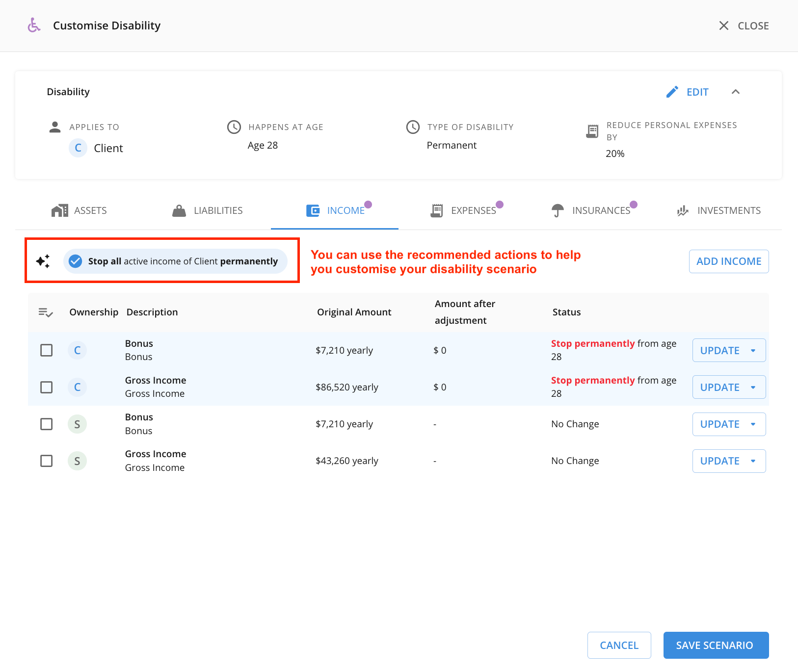798x672 pixels.
Task: Collapse the Disability summary panel chevron
Action: pos(735,92)
